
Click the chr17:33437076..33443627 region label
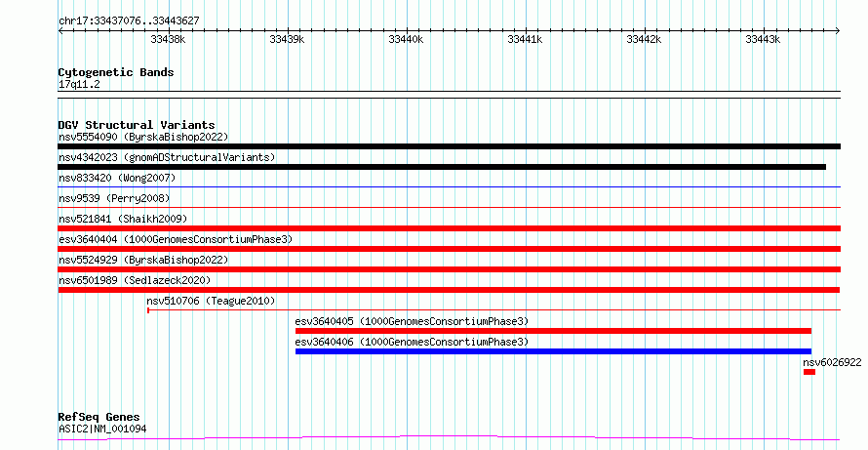(129, 21)
